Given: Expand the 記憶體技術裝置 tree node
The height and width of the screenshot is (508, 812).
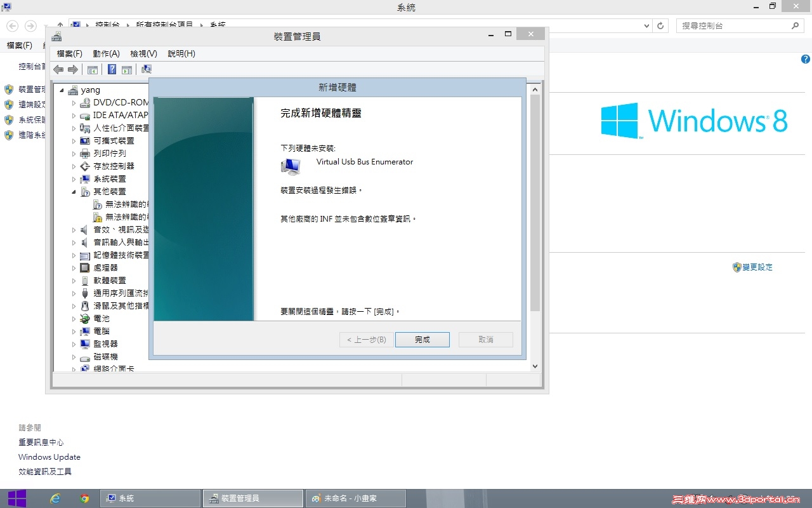Looking at the screenshot, I should point(74,255).
